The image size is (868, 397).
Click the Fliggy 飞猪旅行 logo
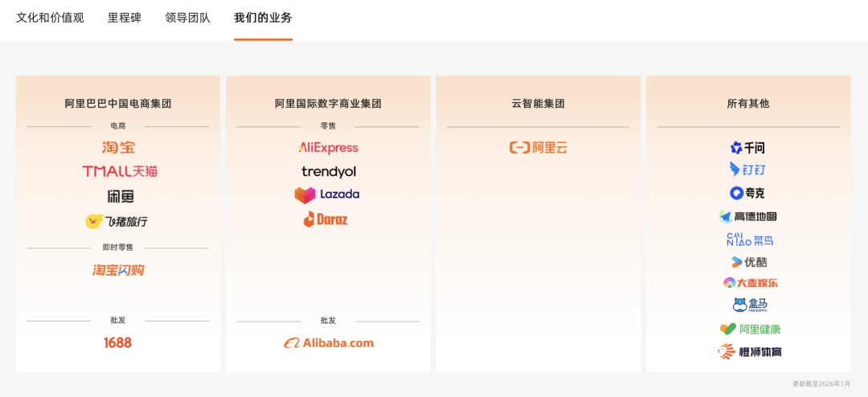[x=117, y=221]
